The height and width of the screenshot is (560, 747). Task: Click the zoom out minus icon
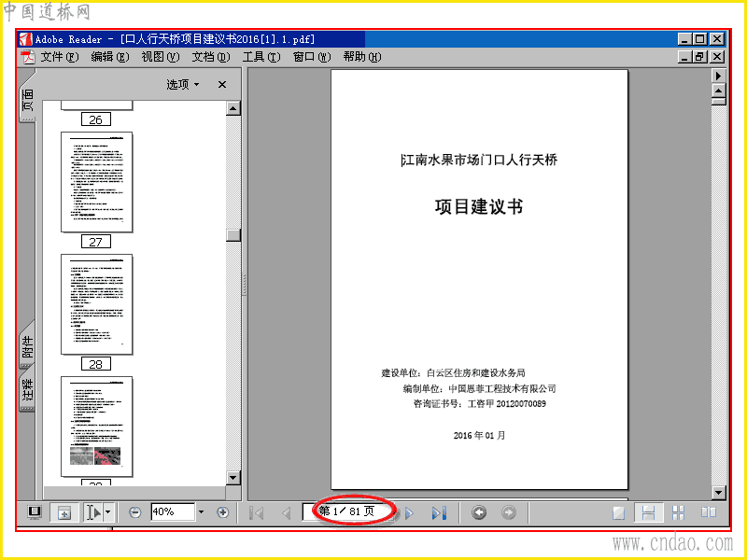coord(135,512)
